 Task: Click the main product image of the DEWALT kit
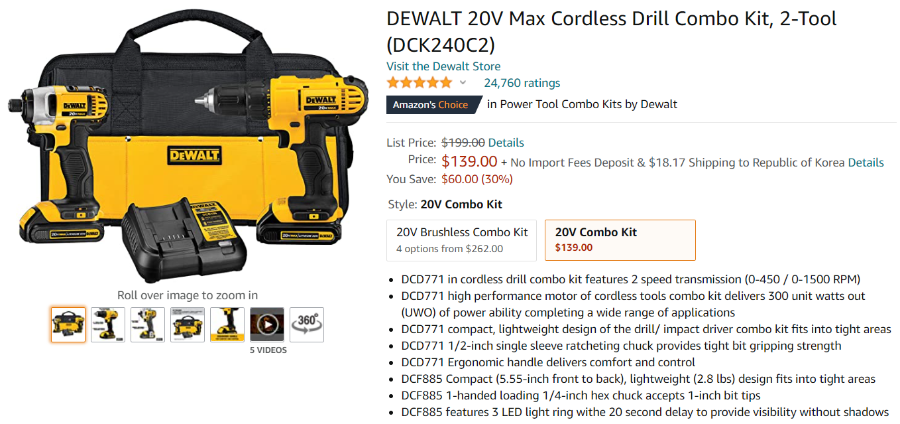coord(187,146)
